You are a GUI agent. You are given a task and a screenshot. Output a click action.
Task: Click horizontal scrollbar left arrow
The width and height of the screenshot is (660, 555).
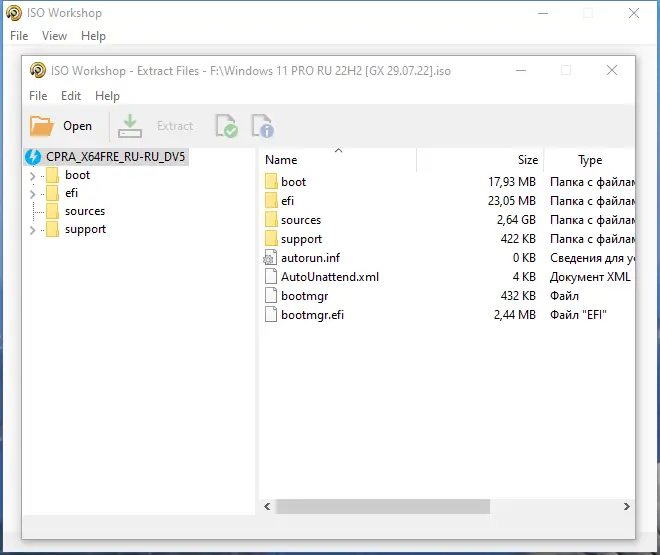tap(267, 507)
